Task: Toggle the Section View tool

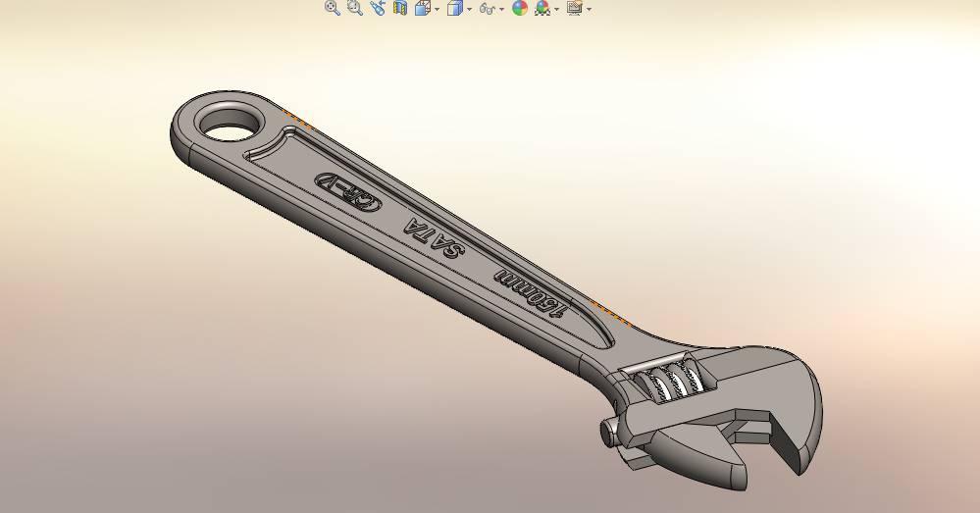Action: pos(400,8)
